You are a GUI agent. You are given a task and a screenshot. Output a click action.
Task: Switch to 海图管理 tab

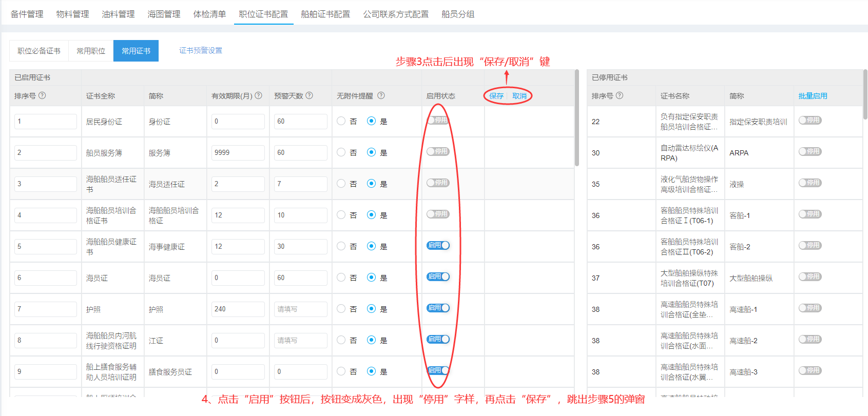click(x=164, y=14)
